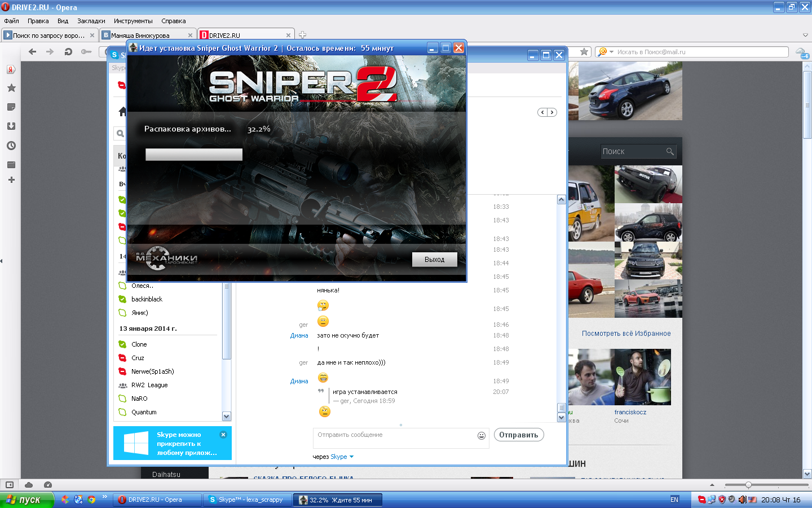This screenshot has width=812, height=508.
Task: Click the Reload page button
Action: tap(68, 52)
